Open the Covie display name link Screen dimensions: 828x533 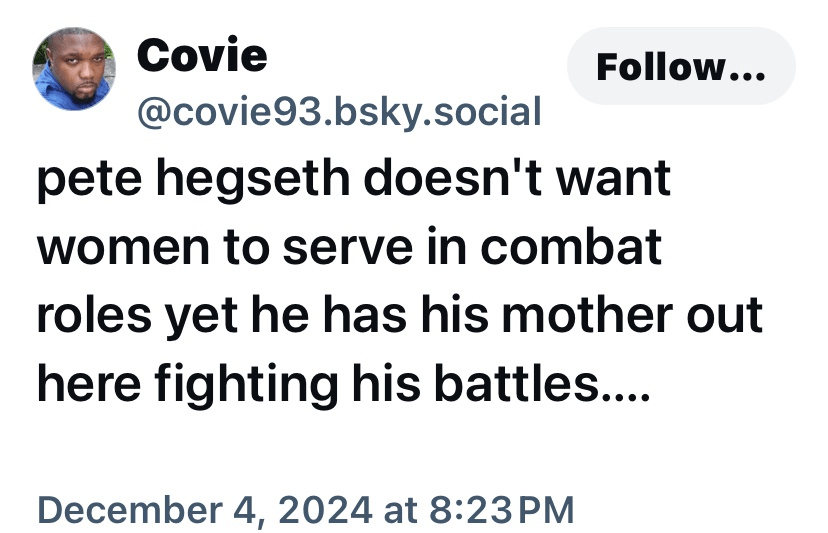(201, 54)
